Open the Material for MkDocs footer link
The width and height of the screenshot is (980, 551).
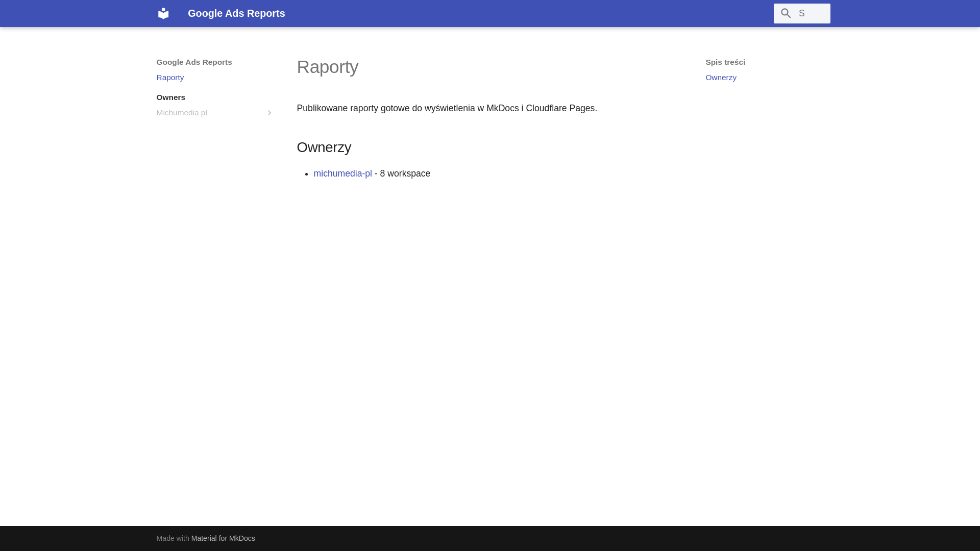223,538
